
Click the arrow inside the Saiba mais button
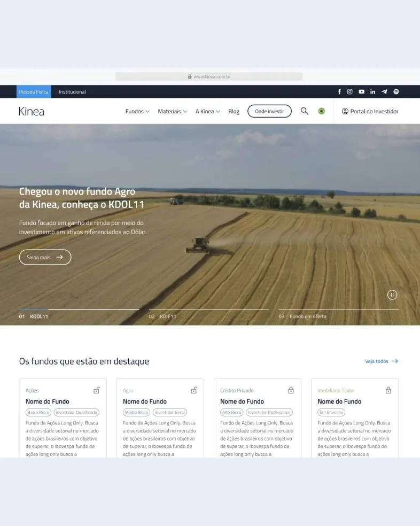click(60, 257)
